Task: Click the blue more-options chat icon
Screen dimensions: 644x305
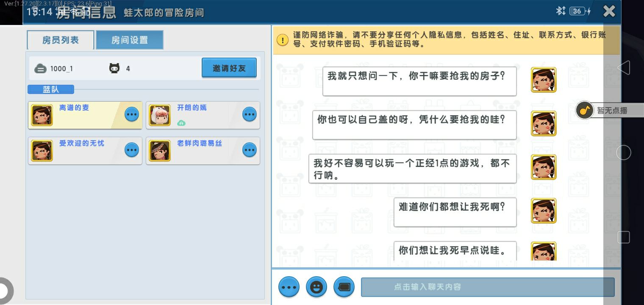Action: [289, 287]
